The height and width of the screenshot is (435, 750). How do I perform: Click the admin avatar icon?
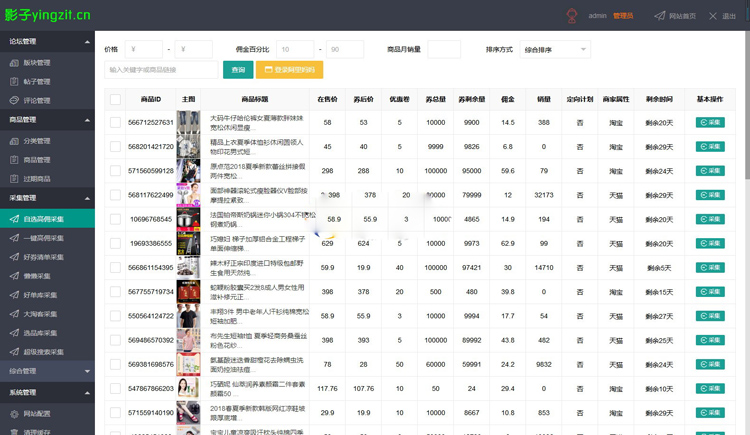pos(572,16)
